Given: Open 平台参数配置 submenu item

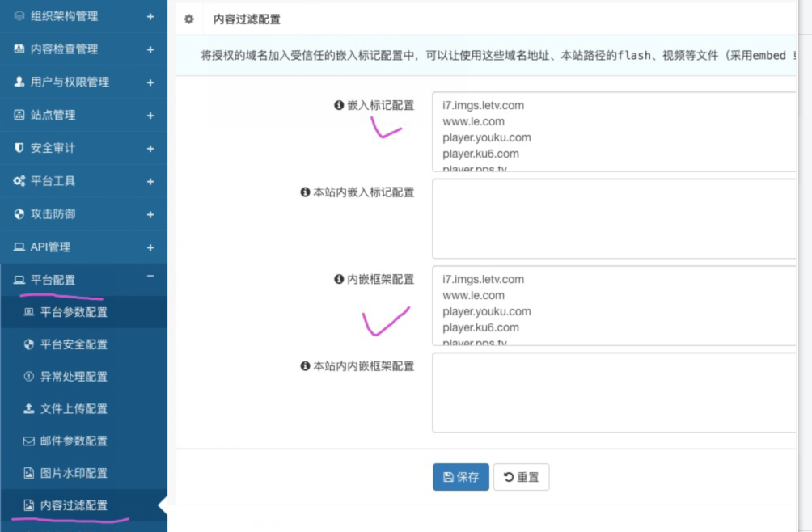Looking at the screenshot, I should point(74,312).
